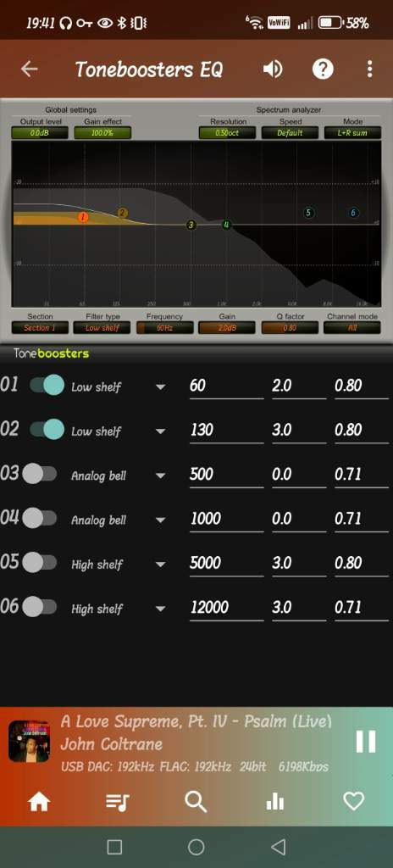Open search with magnifier icon
Screen dimensions: 393x868
pos(196,801)
